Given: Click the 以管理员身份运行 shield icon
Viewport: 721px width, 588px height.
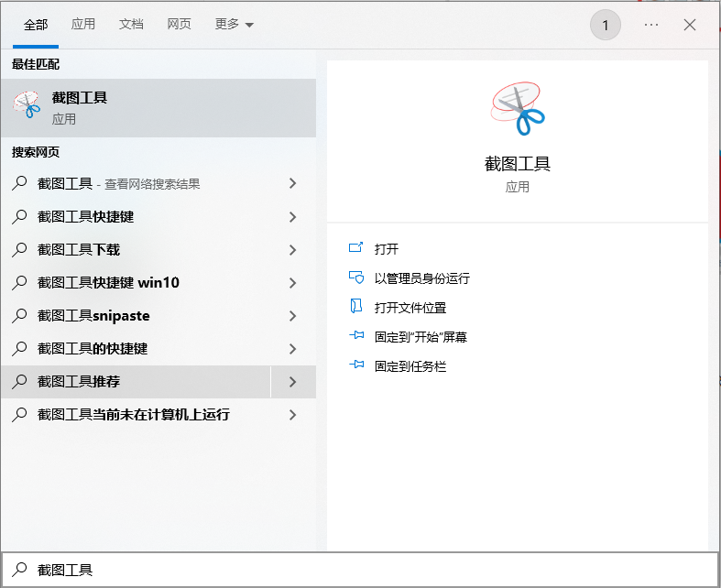Looking at the screenshot, I should pos(356,278).
